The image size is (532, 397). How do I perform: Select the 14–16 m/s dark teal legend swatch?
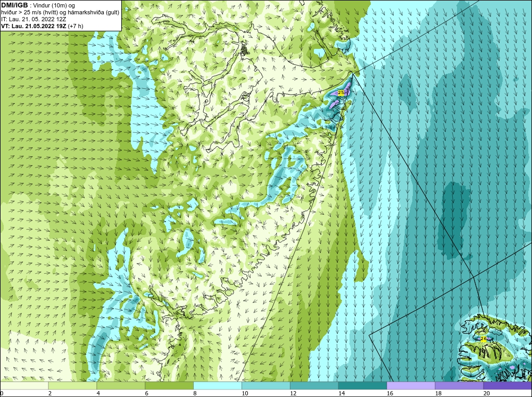363,385
